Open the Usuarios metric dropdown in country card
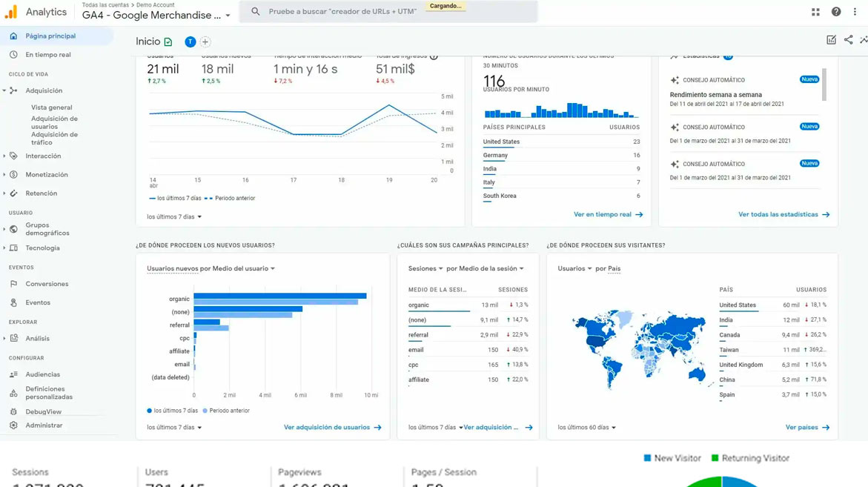 point(574,268)
